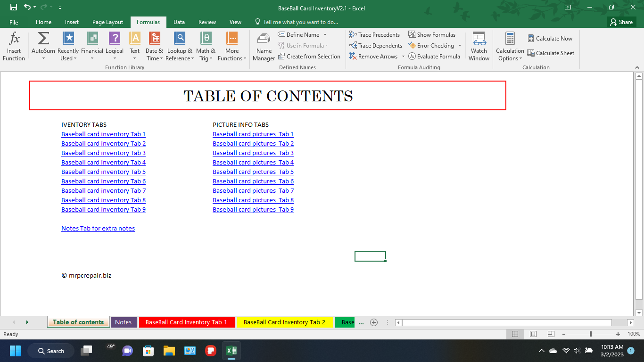Screen dimensions: 644x362
Task: Expand the Remove Arrows dropdown arrow
Action: 403,57
